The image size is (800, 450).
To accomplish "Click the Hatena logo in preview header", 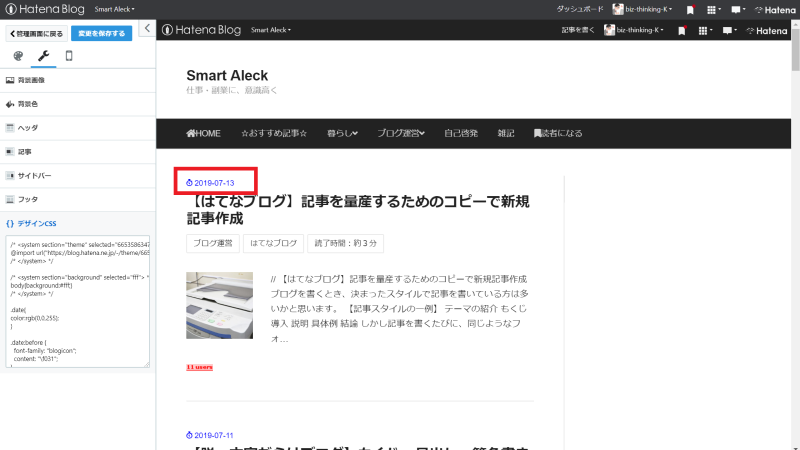I will pyautogui.click(x=767, y=31).
